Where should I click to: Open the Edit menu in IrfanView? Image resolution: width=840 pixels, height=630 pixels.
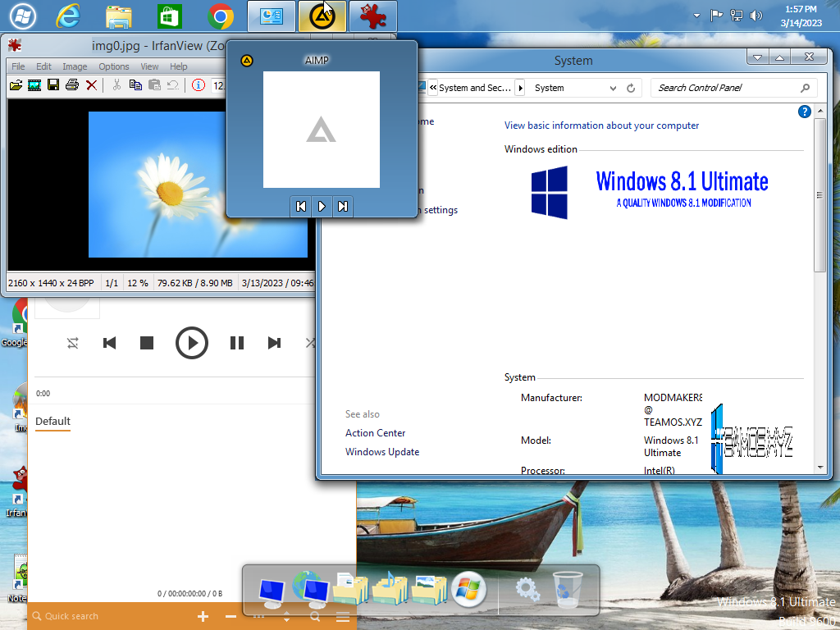tap(44, 66)
